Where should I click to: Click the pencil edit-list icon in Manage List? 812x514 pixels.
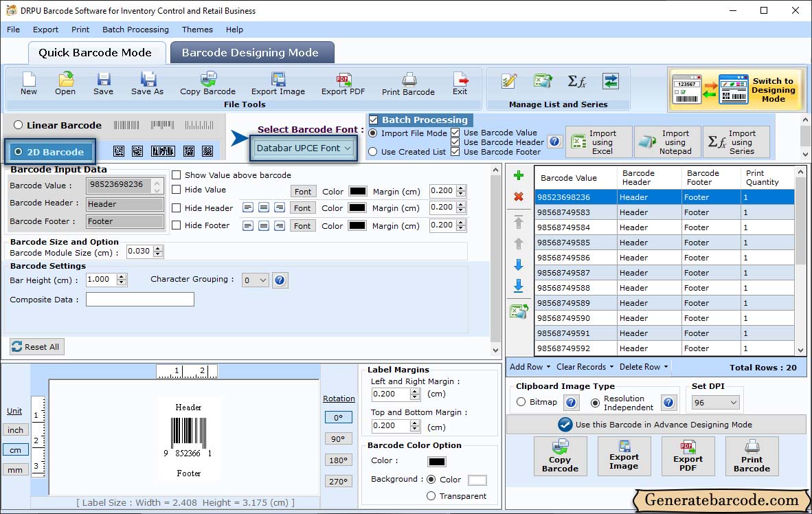tap(509, 81)
